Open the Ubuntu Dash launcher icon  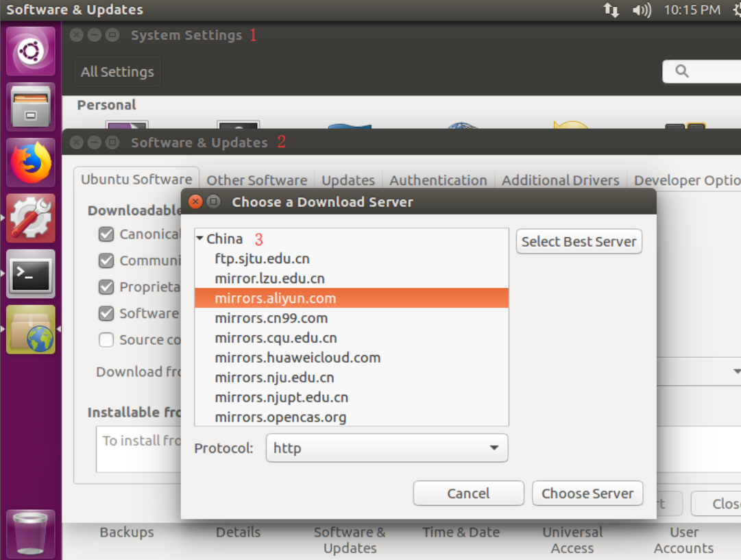pos(31,51)
